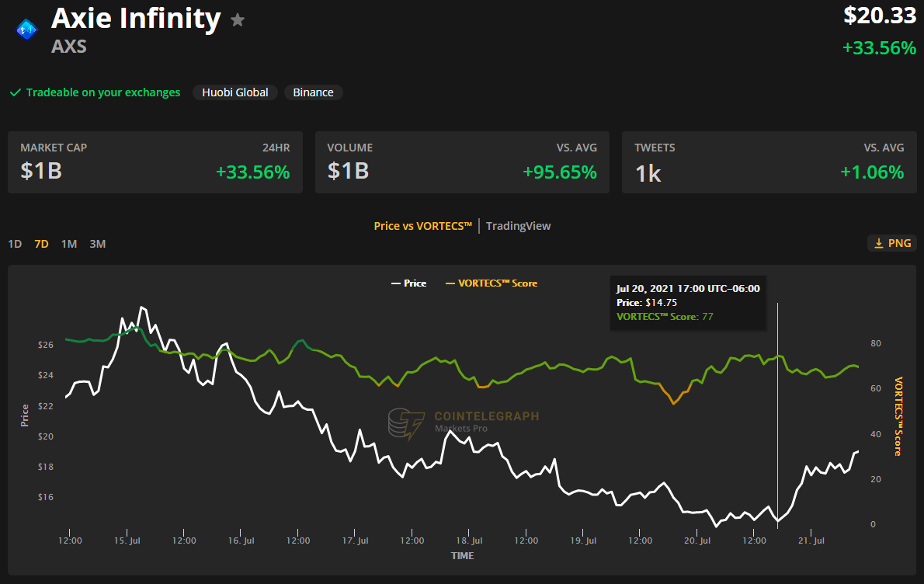Click the Volume stat card
This screenshot has width=924, height=584.
click(x=462, y=162)
